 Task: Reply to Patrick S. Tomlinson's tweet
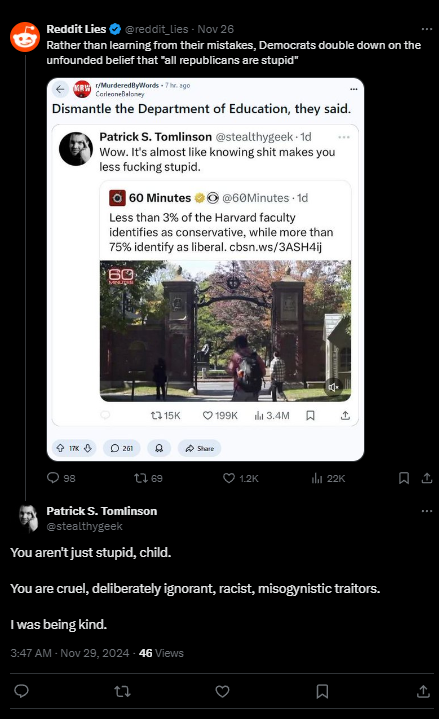click(22, 691)
